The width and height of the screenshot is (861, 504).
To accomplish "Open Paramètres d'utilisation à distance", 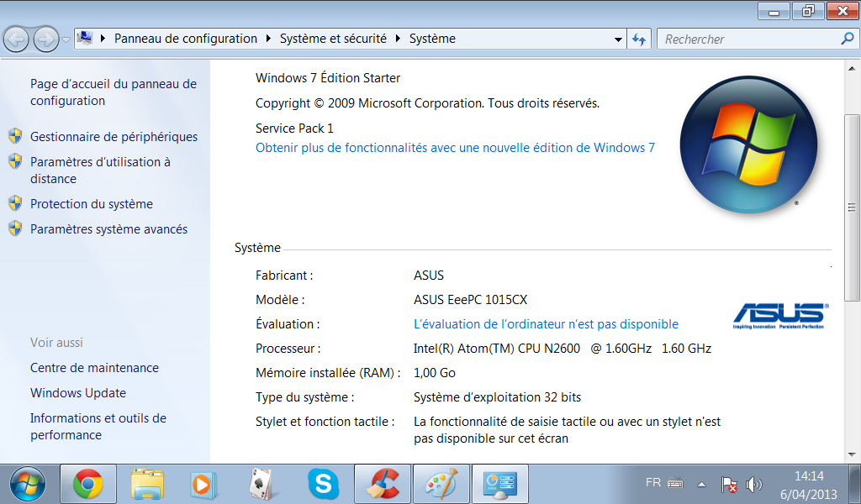I will (x=100, y=170).
